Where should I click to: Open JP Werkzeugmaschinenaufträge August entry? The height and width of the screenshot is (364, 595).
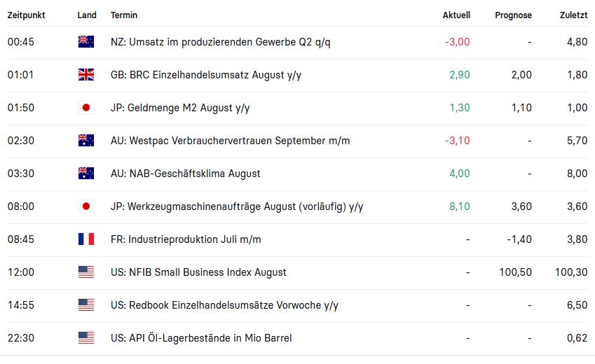[x=237, y=206]
